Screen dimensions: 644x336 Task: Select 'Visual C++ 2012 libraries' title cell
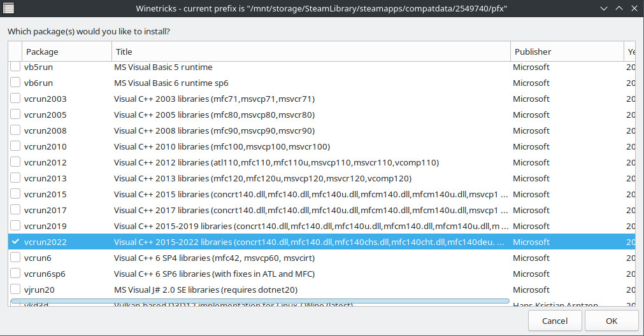pos(276,162)
